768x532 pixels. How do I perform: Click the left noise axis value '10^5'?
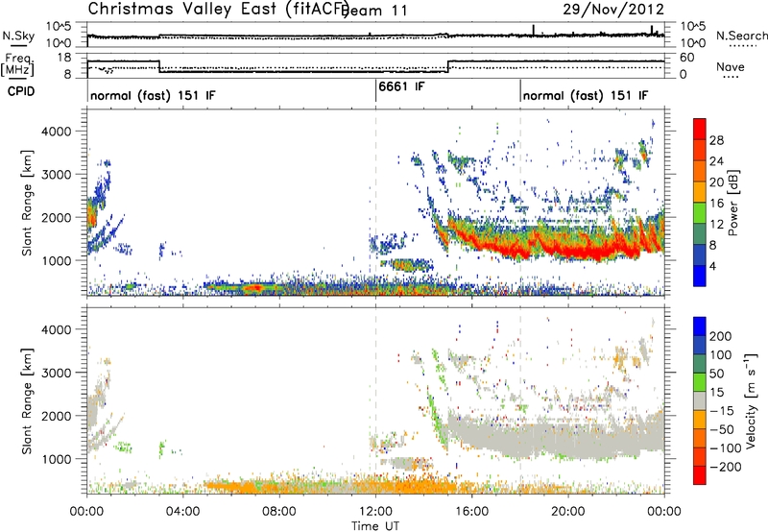59,27
